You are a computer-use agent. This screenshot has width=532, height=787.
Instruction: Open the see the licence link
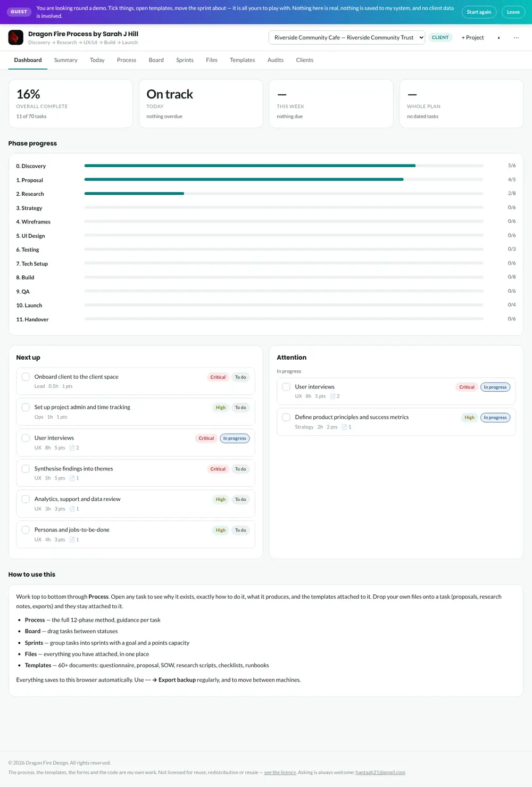[280, 772]
